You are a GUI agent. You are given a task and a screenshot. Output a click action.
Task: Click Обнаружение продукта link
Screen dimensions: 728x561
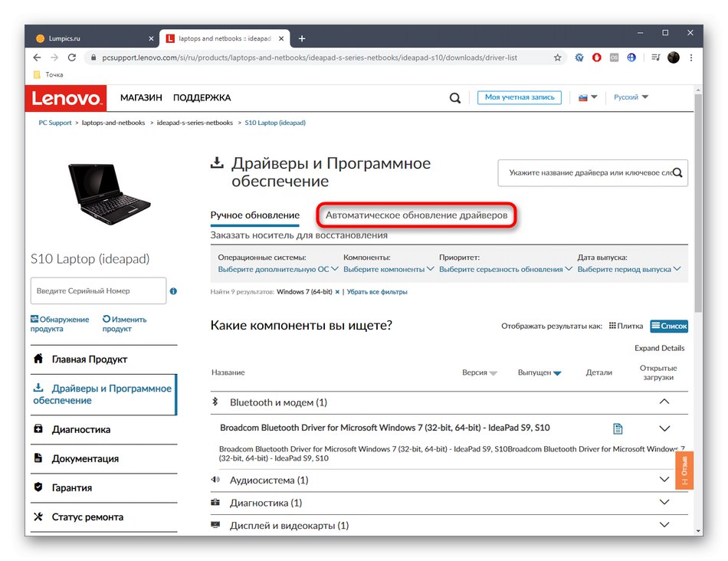point(60,324)
